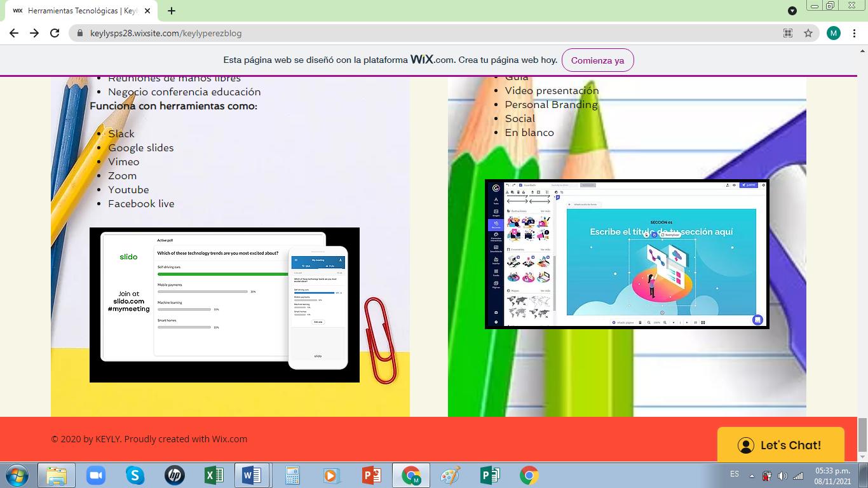Image resolution: width=868 pixels, height=488 pixels.
Task: Reload the current page
Action: (x=55, y=33)
